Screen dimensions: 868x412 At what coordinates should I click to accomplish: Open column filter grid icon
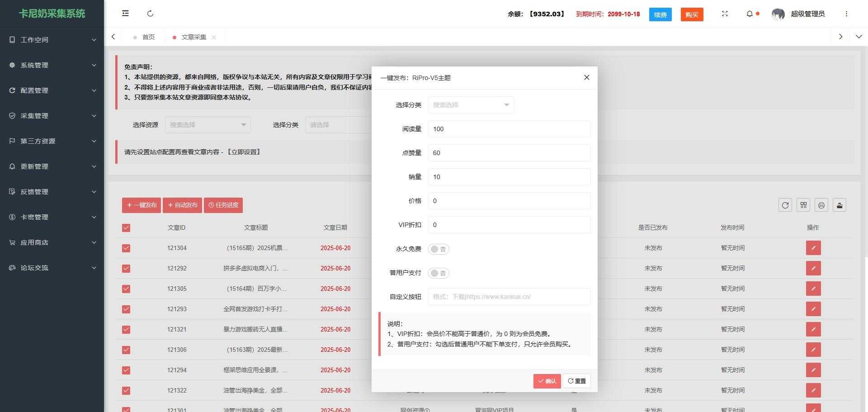[x=803, y=205]
